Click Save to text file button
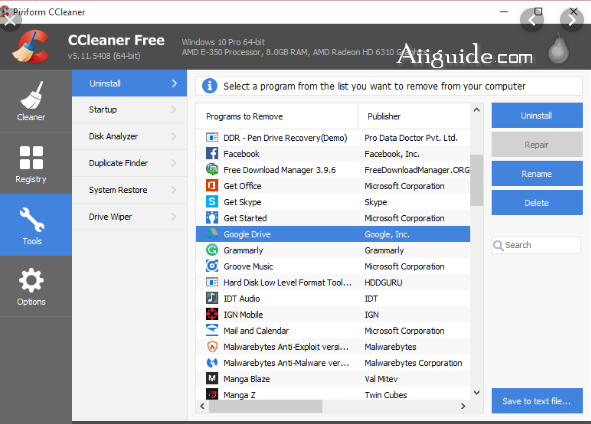The image size is (591, 424). click(x=537, y=401)
